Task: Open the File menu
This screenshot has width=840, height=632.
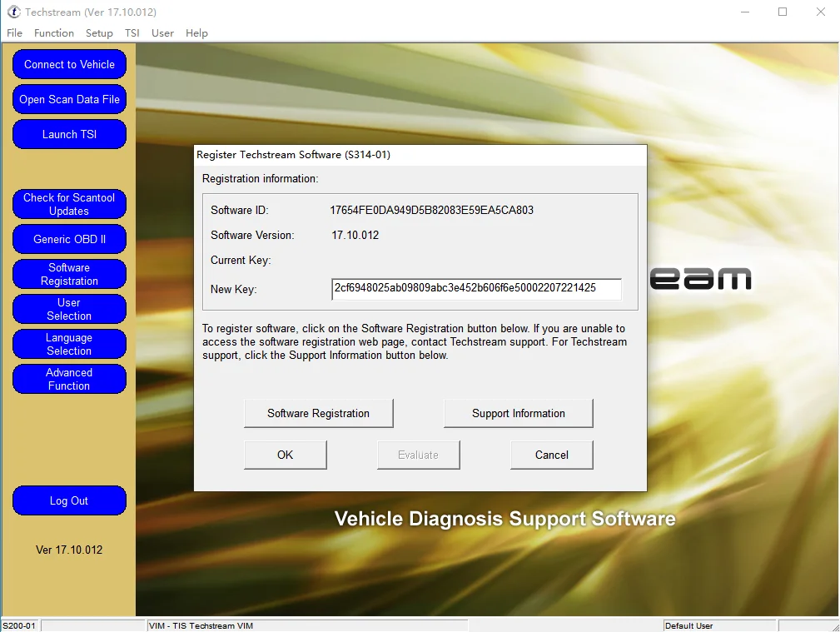Action: click(14, 33)
